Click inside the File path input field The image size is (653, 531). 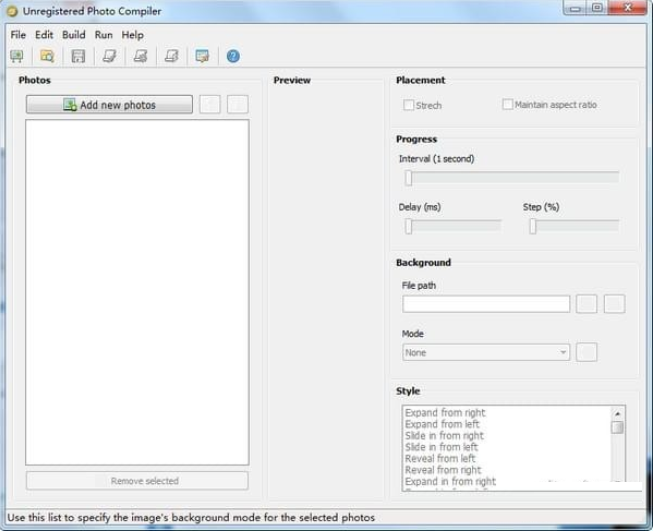tap(486, 304)
